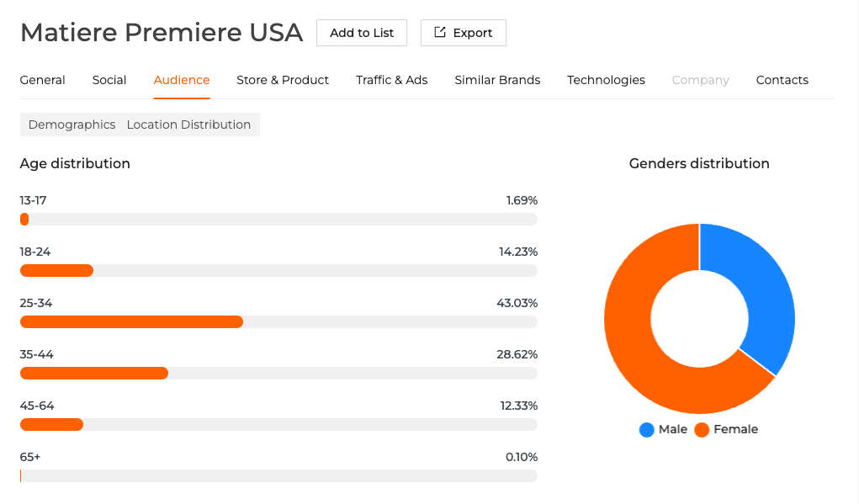Click the orange Female legend dot
The image size is (859, 504).
[702, 430]
